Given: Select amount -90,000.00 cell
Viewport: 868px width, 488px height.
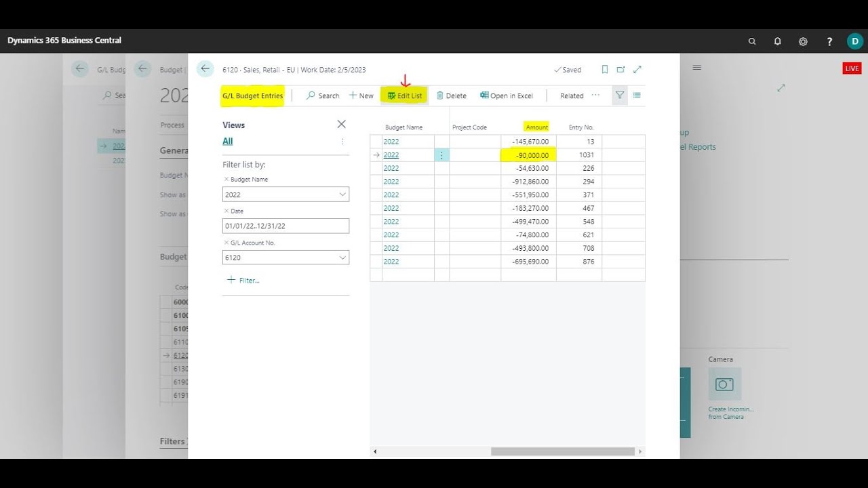Looking at the screenshot, I should point(528,155).
